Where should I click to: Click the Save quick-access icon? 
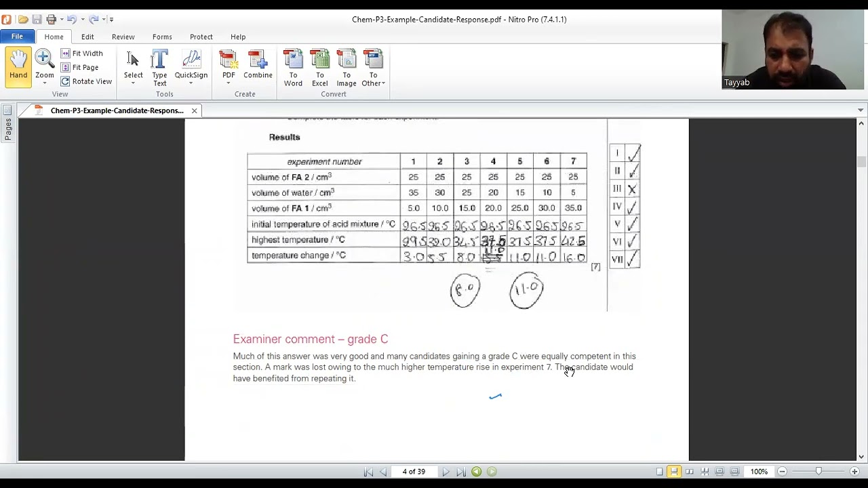pyautogui.click(x=37, y=19)
